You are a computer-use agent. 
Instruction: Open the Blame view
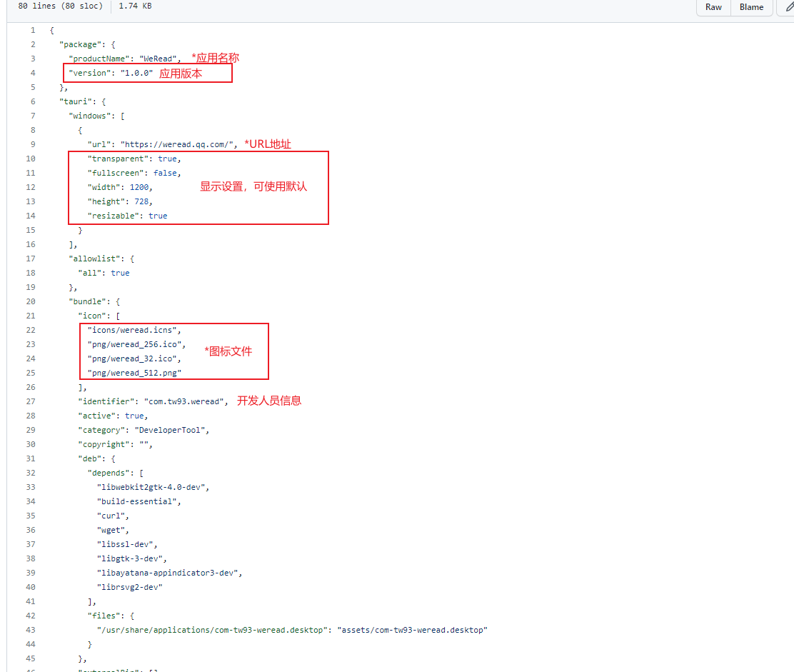click(751, 7)
